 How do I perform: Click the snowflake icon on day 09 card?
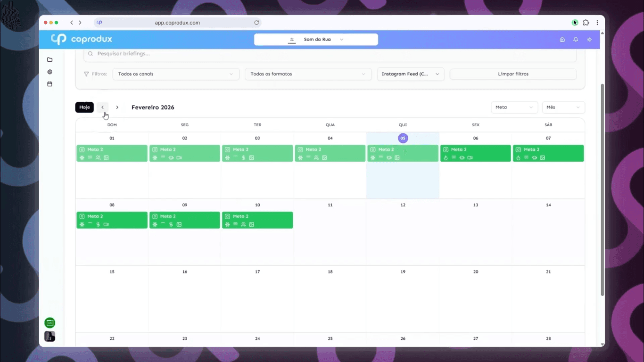tap(155, 225)
